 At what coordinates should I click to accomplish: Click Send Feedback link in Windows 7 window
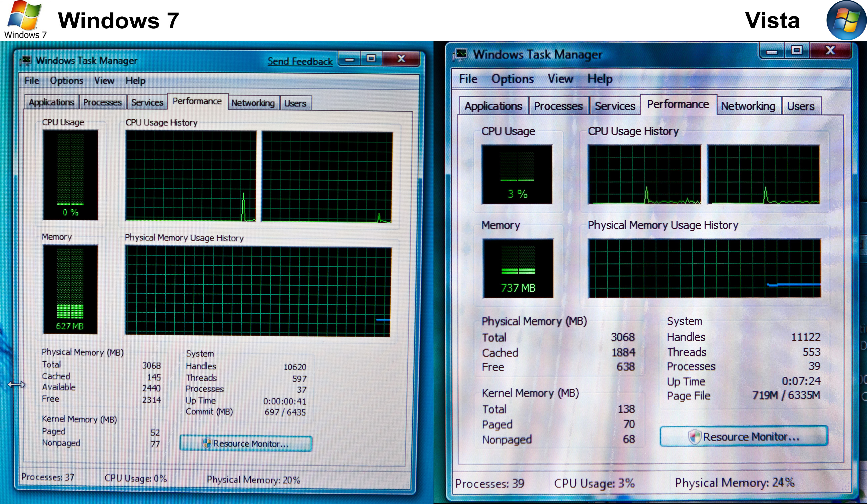(300, 61)
